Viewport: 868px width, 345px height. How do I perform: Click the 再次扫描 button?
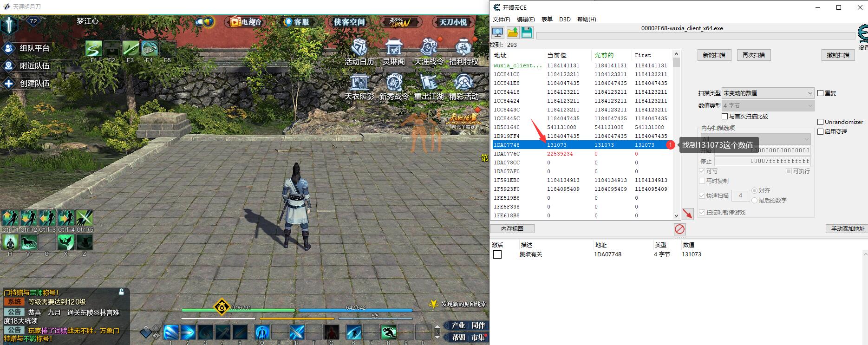tap(754, 55)
